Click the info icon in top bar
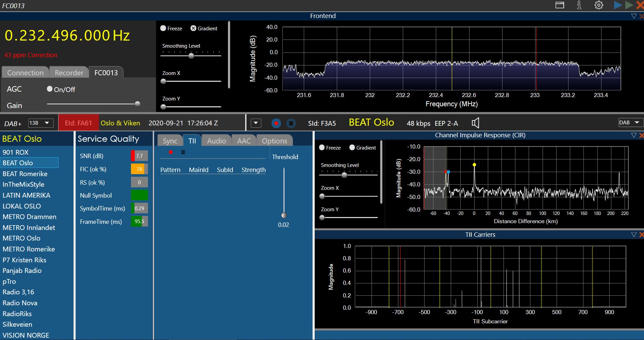The height and width of the screenshot is (340, 644). [579, 5]
